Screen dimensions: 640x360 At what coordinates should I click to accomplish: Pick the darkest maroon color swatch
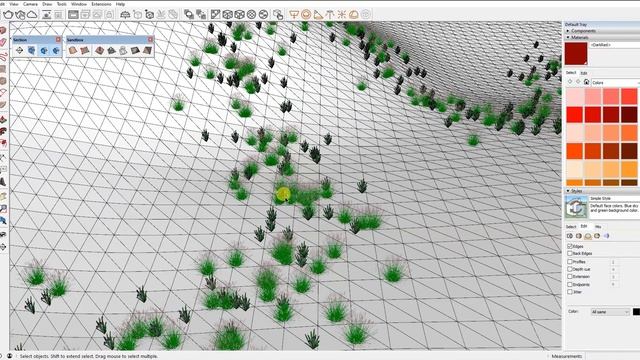[629, 115]
